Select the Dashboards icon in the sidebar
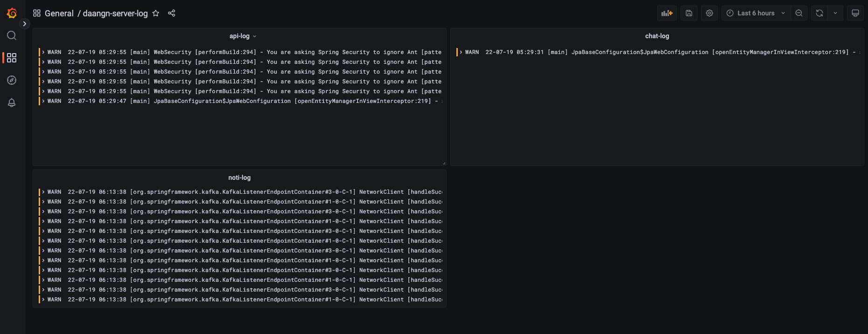Viewport: 868px width, 334px height. coord(11,58)
